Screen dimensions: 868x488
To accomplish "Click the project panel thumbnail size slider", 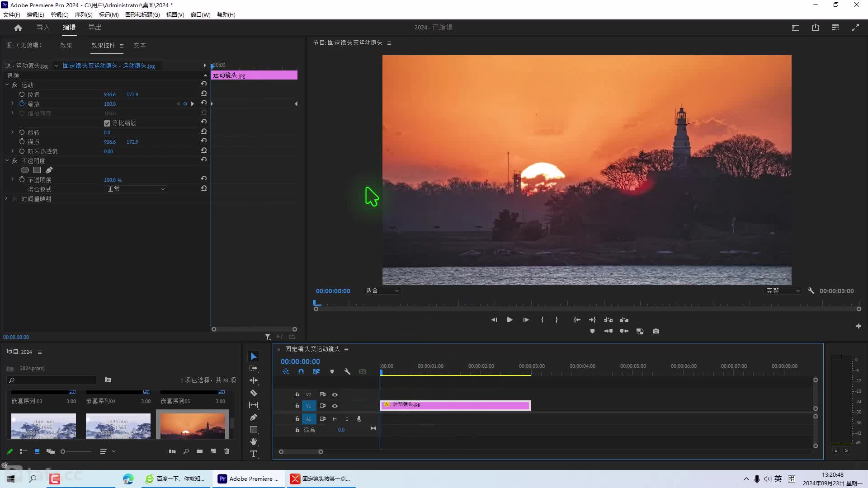I will click(63, 451).
